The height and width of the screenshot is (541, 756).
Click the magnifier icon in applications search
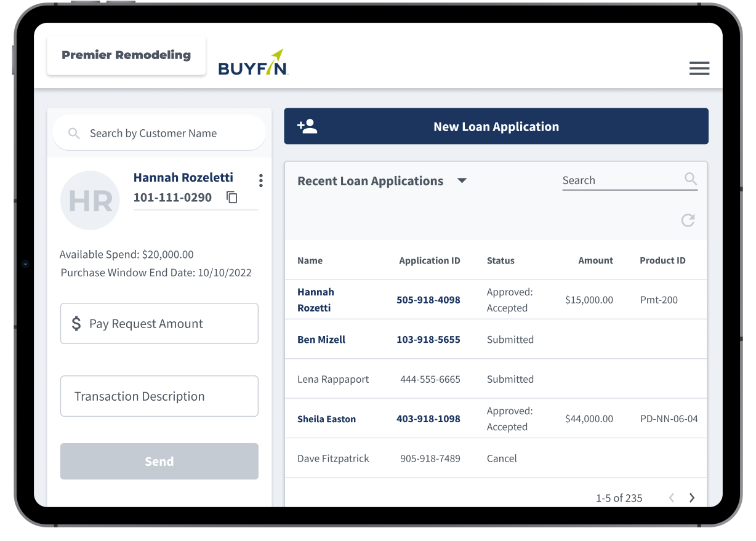pyautogui.click(x=691, y=179)
